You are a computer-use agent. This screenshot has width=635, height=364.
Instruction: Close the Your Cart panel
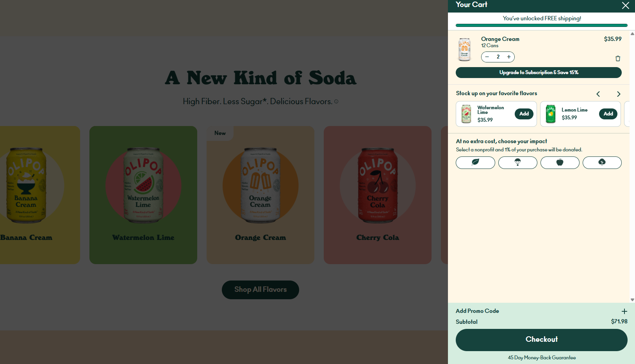[x=625, y=5]
